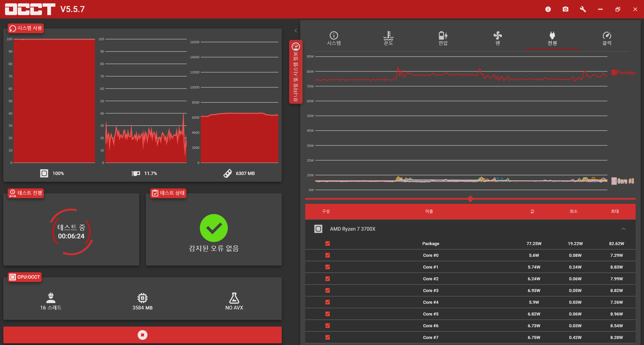Take a screenshot with camera icon
This screenshot has width=644, height=345.
pos(566,9)
